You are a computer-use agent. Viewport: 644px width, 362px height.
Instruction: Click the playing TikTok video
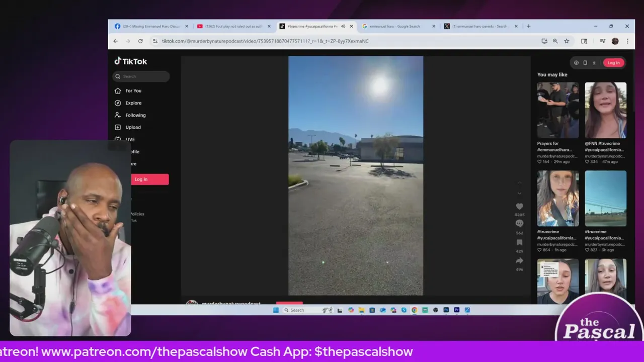pyautogui.click(x=356, y=175)
